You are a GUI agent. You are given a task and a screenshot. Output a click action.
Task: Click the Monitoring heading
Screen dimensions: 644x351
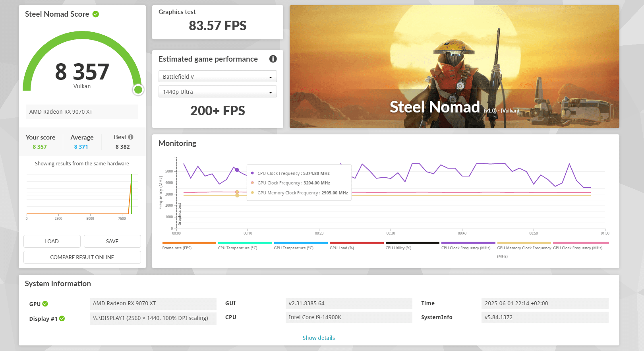[x=177, y=143]
